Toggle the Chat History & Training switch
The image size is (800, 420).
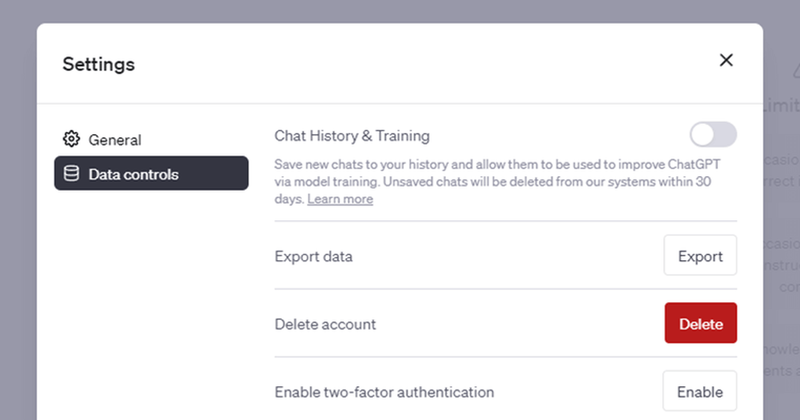coord(713,135)
